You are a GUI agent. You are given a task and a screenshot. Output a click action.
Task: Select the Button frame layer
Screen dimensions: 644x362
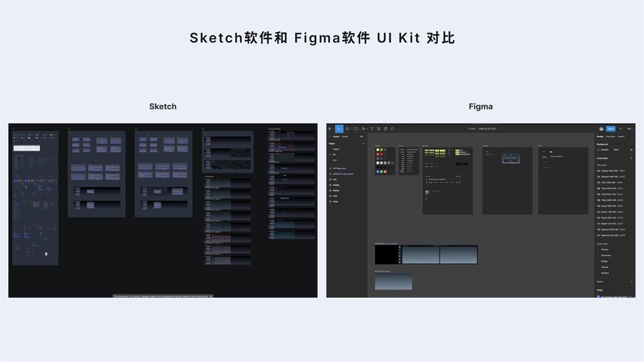(336, 190)
